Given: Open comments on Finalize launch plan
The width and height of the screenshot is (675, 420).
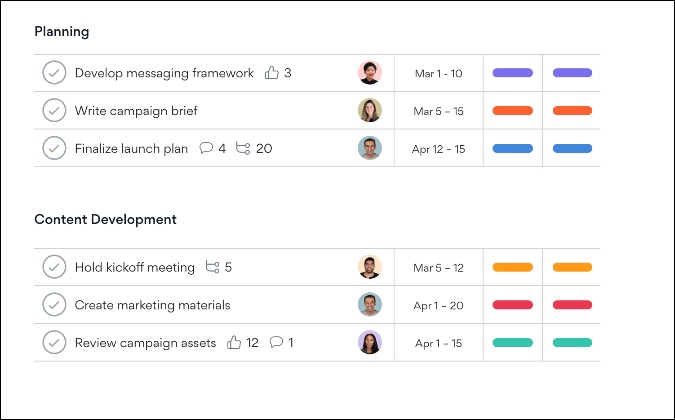Looking at the screenshot, I should coord(206,148).
